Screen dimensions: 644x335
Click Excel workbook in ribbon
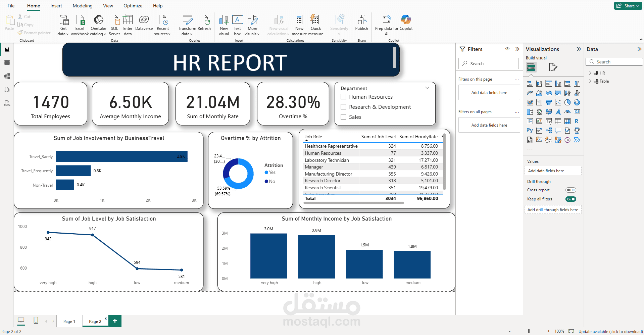pos(80,25)
